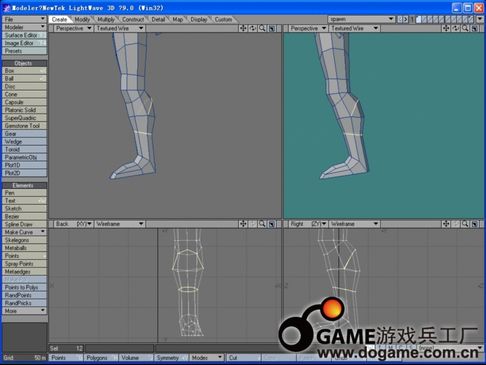The width and height of the screenshot is (486, 365).
Task: Select the Gemstone Tool
Action: point(24,126)
